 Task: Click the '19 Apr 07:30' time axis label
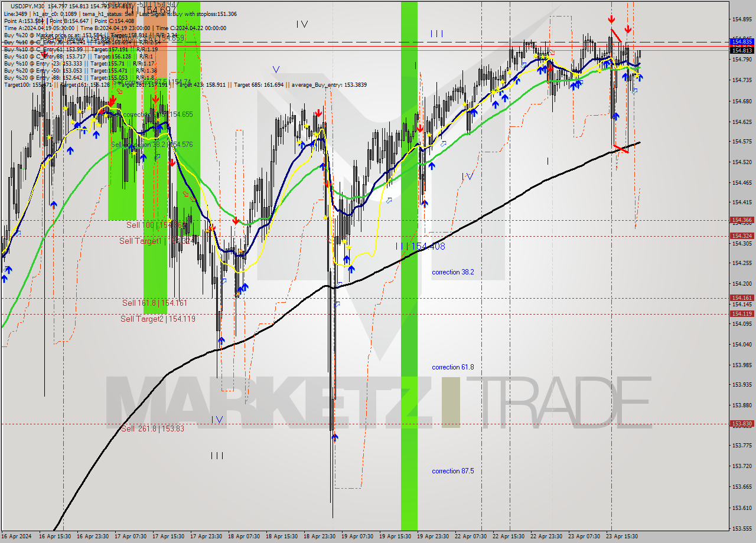pyautogui.click(x=357, y=537)
